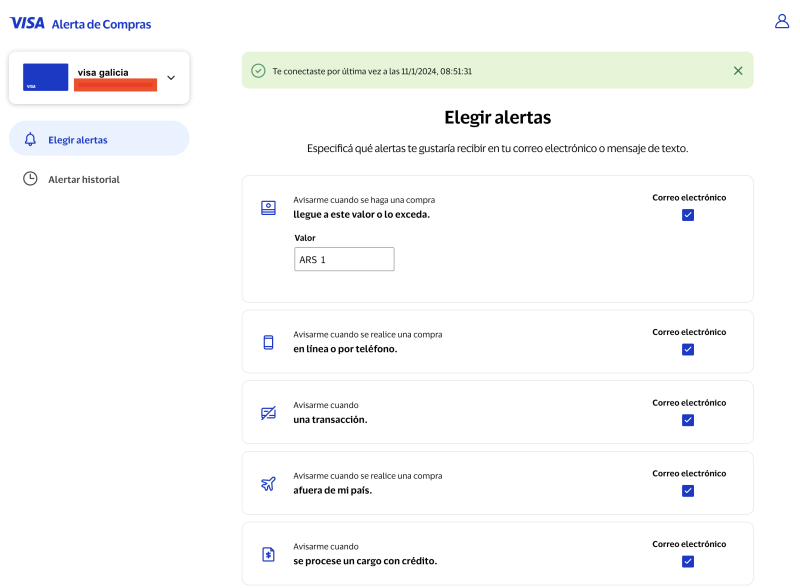Uncheck email for purchase value threshold alert

click(688, 215)
